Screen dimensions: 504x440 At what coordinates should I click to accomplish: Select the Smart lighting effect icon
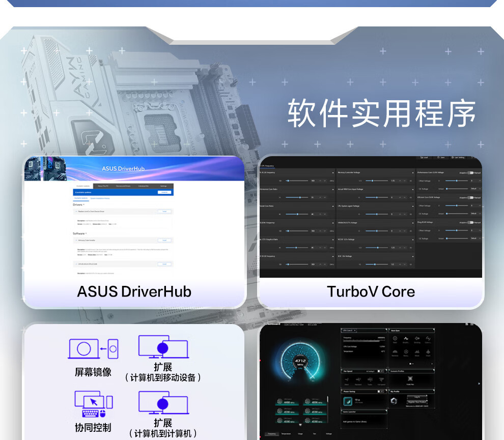click(x=428, y=351)
